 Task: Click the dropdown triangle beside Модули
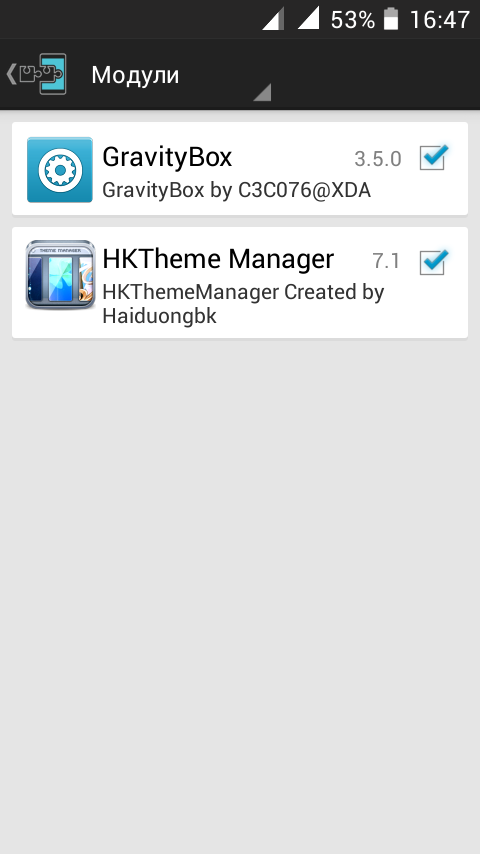click(x=262, y=92)
